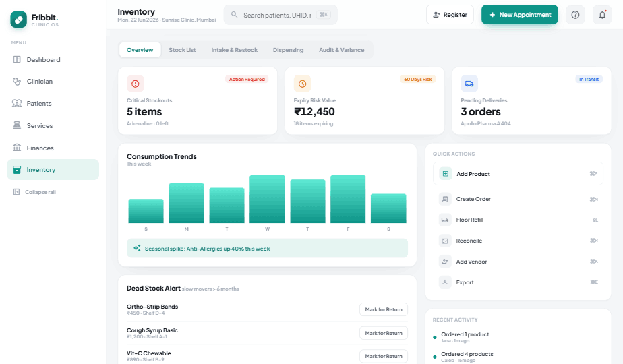The image size is (623, 364).
Task: Choose the Floor Refill action label
Action: (x=470, y=220)
